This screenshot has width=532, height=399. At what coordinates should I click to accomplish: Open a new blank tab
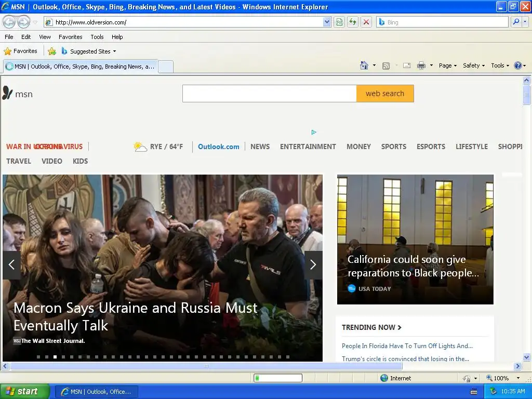tap(166, 66)
